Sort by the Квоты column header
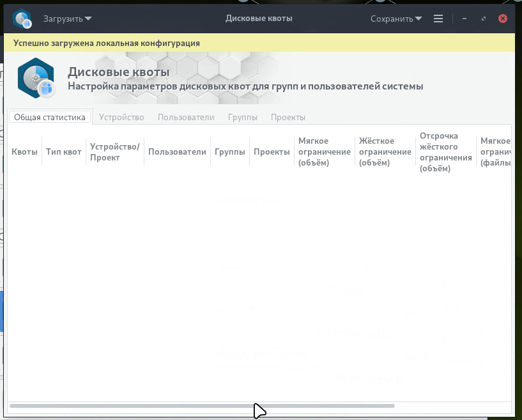 pos(25,152)
